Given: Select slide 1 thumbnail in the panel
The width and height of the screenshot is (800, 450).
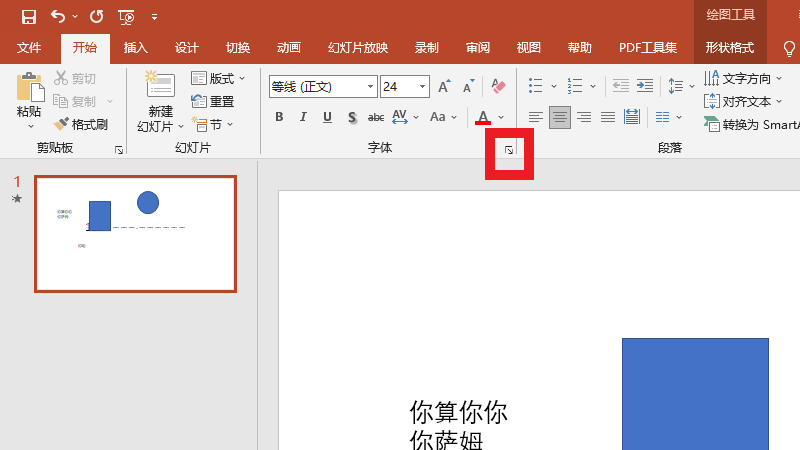Looking at the screenshot, I should 135,234.
